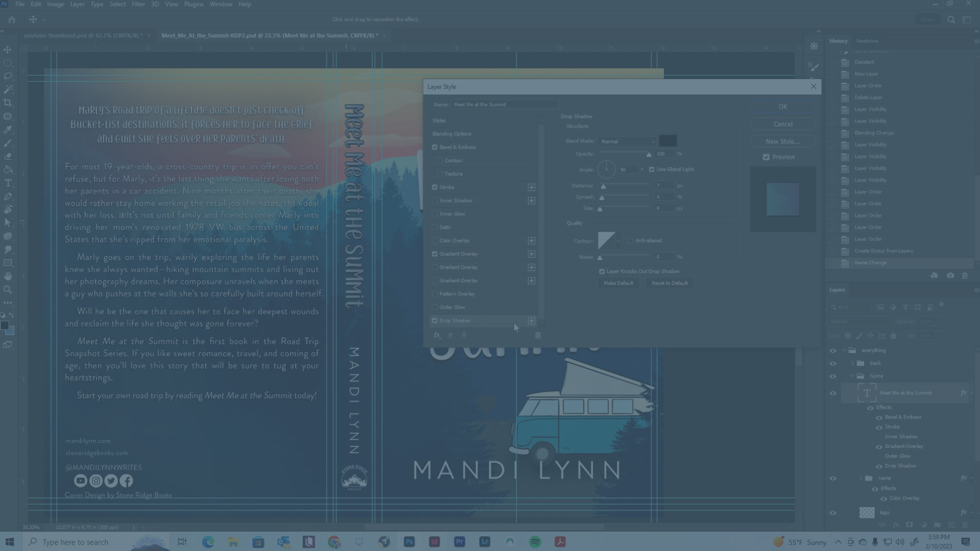Select the Rectangle shape tool
The image size is (980, 551).
click(x=8, y=263)
